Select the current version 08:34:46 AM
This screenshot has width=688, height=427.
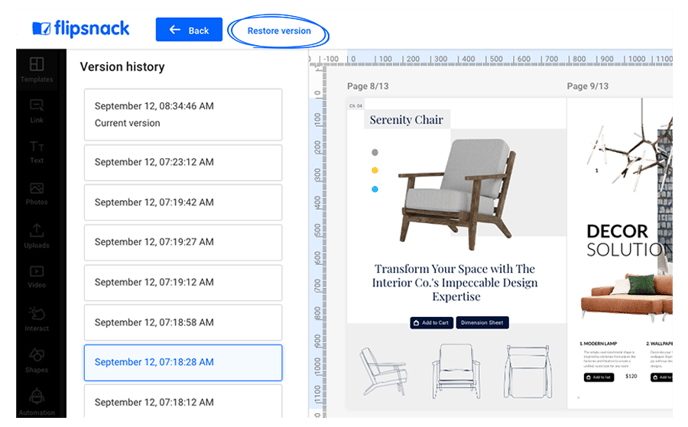coord(183,115)
